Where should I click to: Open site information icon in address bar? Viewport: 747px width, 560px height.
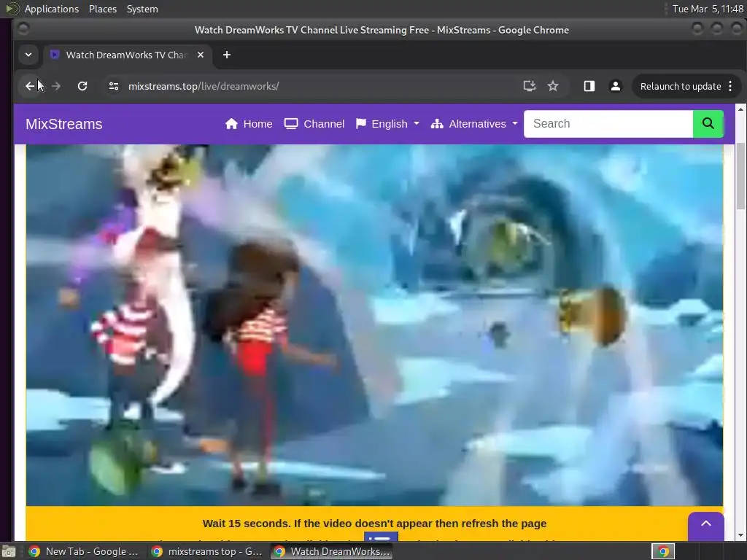[x=113, y=86]
